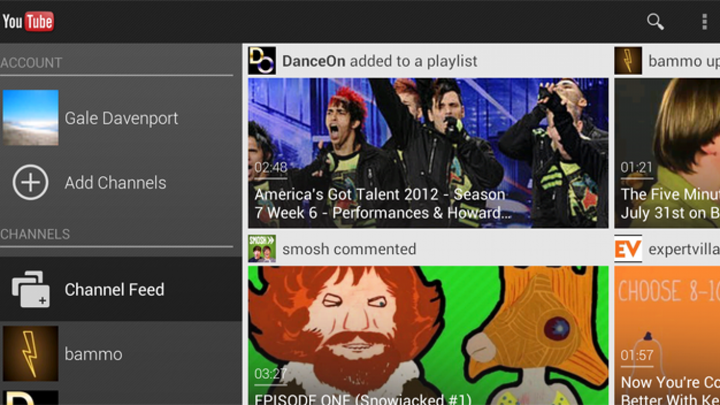Open the search magnifier icon
Image resolution: width=720 pixels, height=405 pixels.
pos(655,22)
